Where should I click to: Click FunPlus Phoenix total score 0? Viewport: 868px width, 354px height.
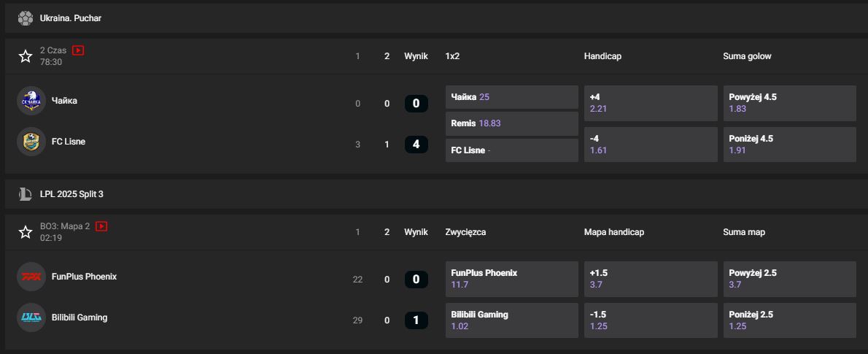416,280
